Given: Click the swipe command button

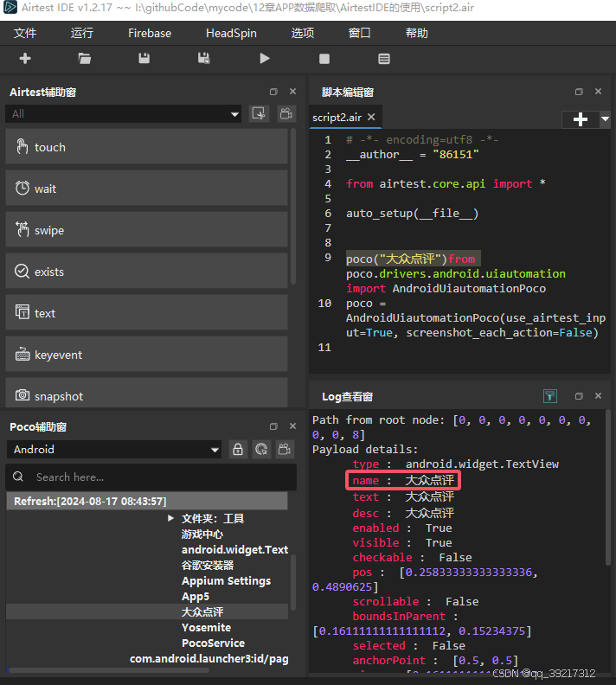Looking at the screenshot, I should pos(146,230).
